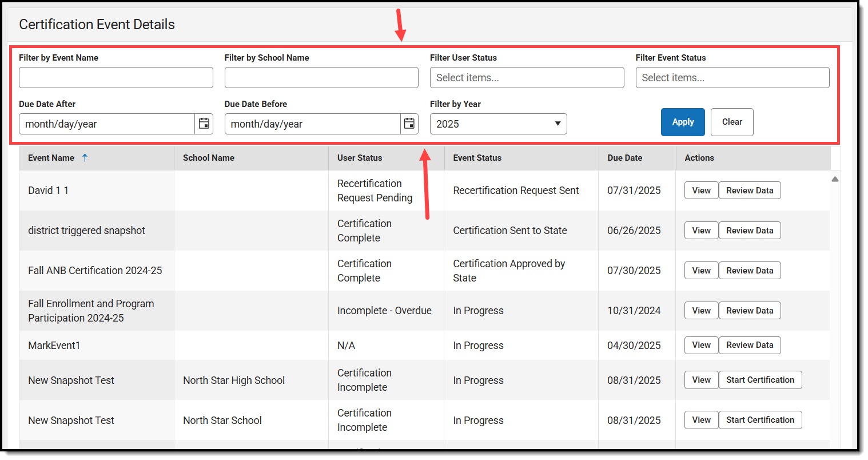
Task: Open the Due Date After calendar picker
Action: click(x=204, y=124)
